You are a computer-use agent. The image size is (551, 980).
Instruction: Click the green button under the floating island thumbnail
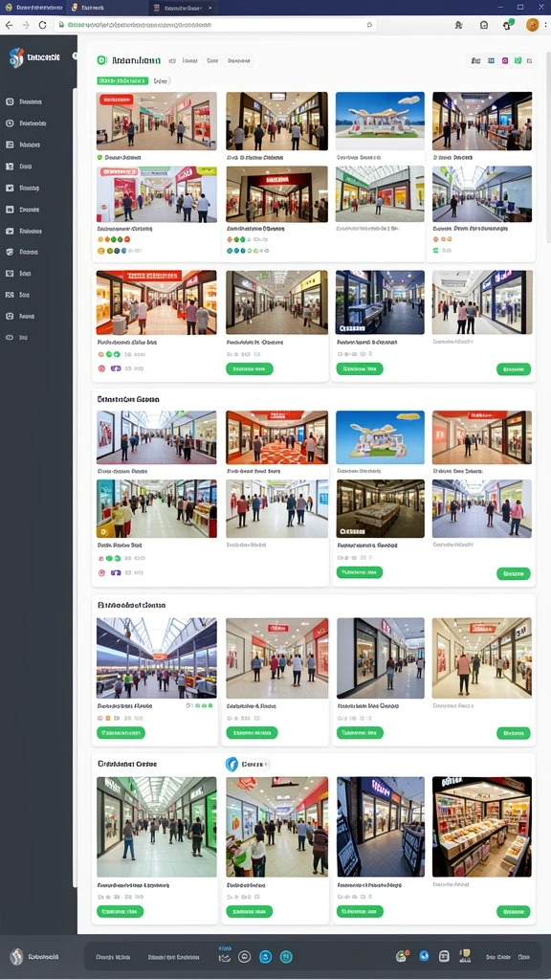[360, 572]
